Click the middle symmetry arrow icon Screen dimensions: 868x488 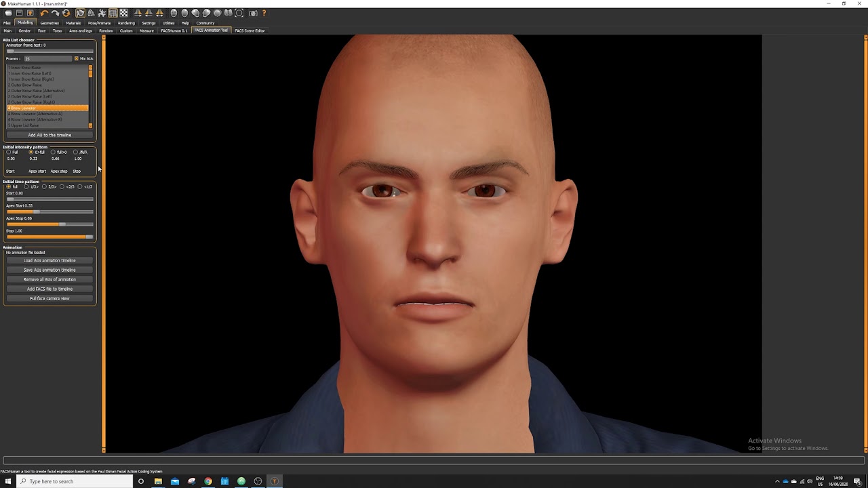click(x=149, y=13)
